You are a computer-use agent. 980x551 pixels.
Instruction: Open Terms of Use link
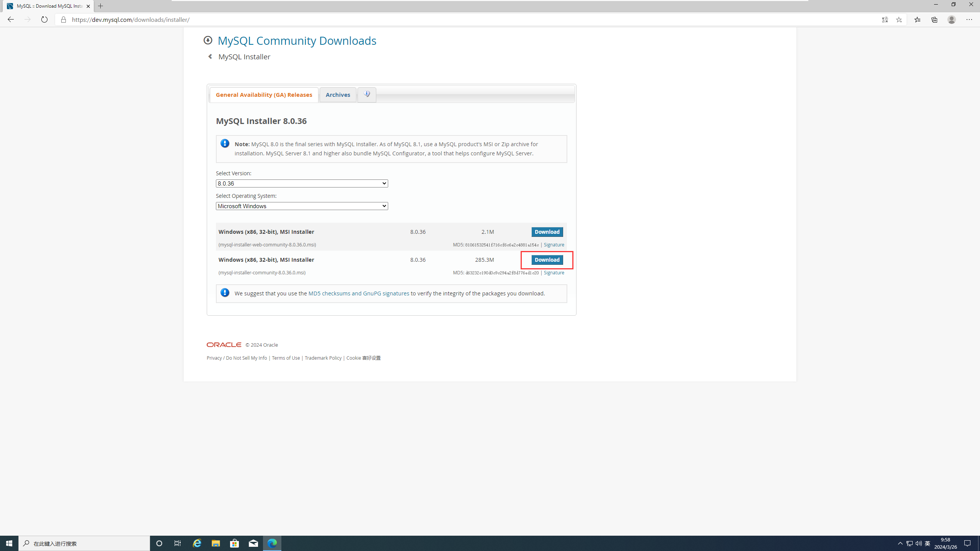coord(286,358)
